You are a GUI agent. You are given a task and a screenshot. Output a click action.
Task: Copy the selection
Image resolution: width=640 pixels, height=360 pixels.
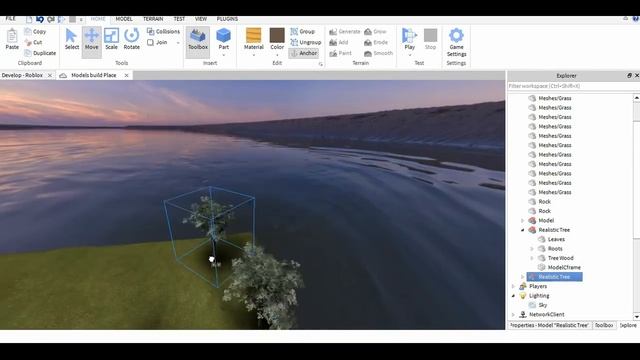tap(35, 31)
